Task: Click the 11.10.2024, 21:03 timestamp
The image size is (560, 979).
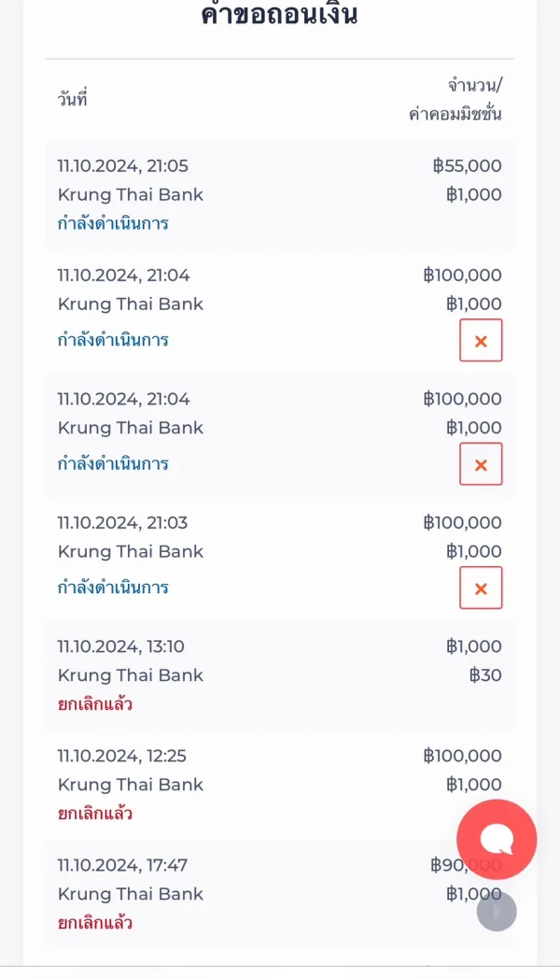Action: (123, 523)
